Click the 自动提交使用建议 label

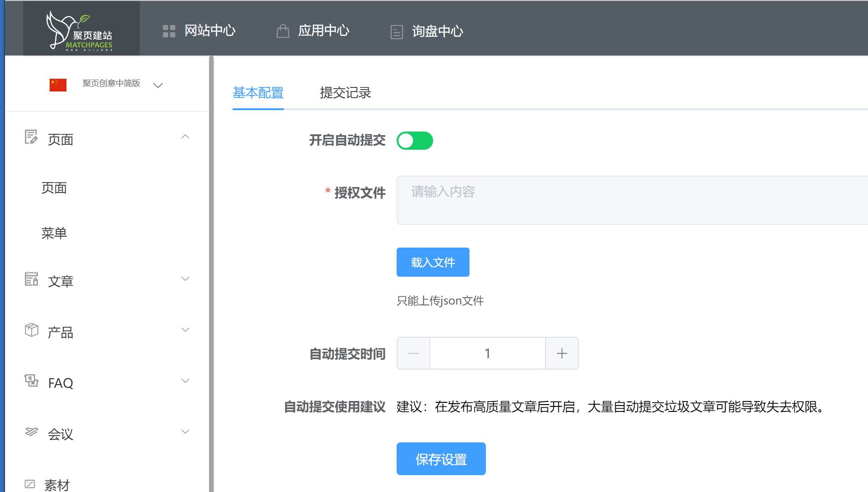pyautogui.click(x=335, y=407)
